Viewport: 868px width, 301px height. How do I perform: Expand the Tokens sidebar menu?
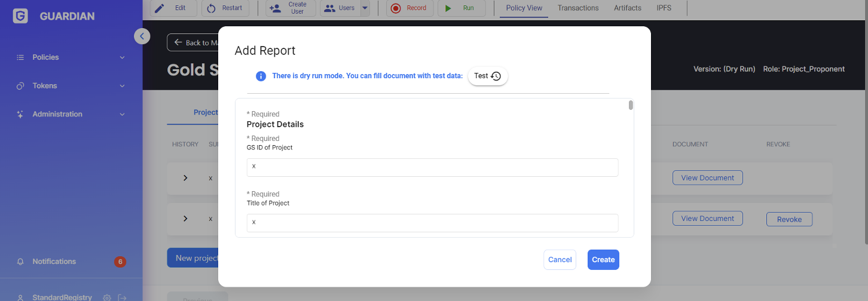tap(71, 86)
